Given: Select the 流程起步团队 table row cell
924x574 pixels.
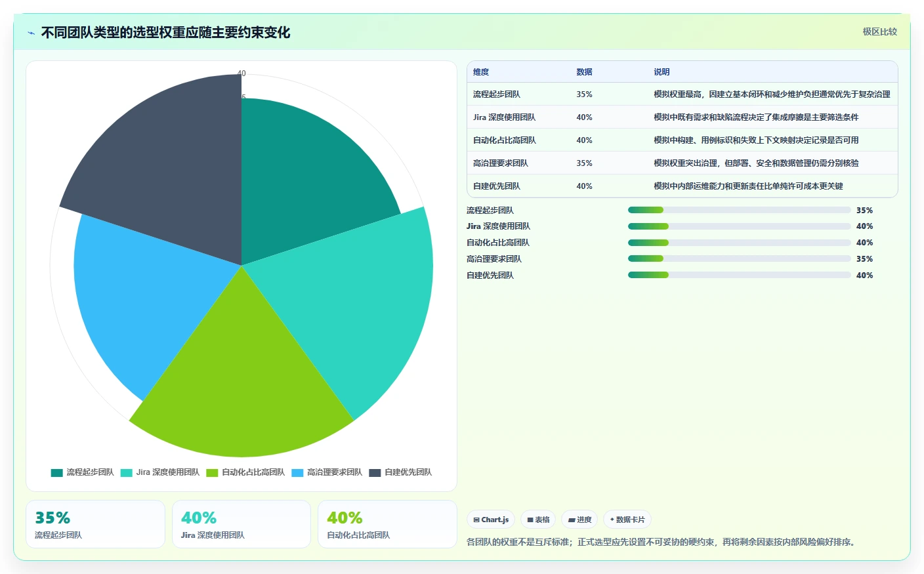Looking at the screenshot, I should [497, 94].
